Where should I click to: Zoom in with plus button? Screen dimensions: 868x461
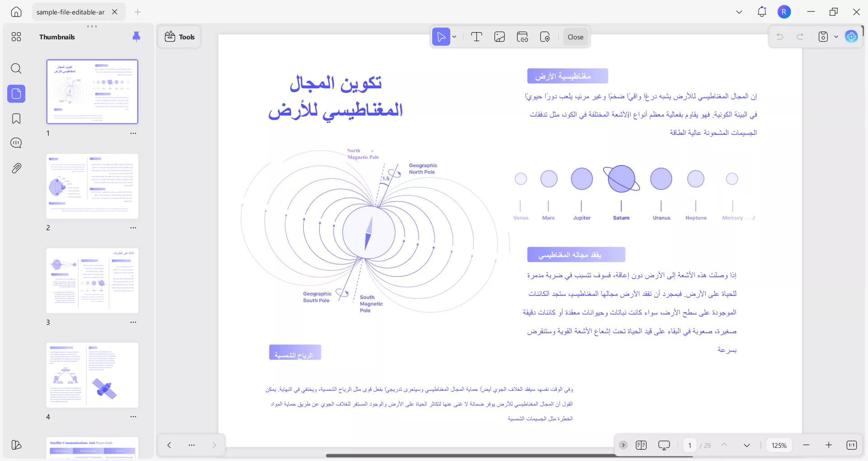click(829, 445)
